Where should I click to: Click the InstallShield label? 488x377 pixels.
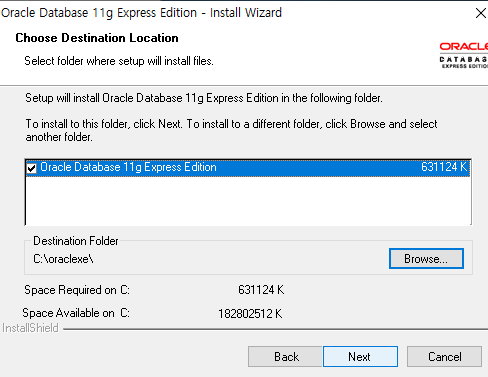(x=30, y=328)
